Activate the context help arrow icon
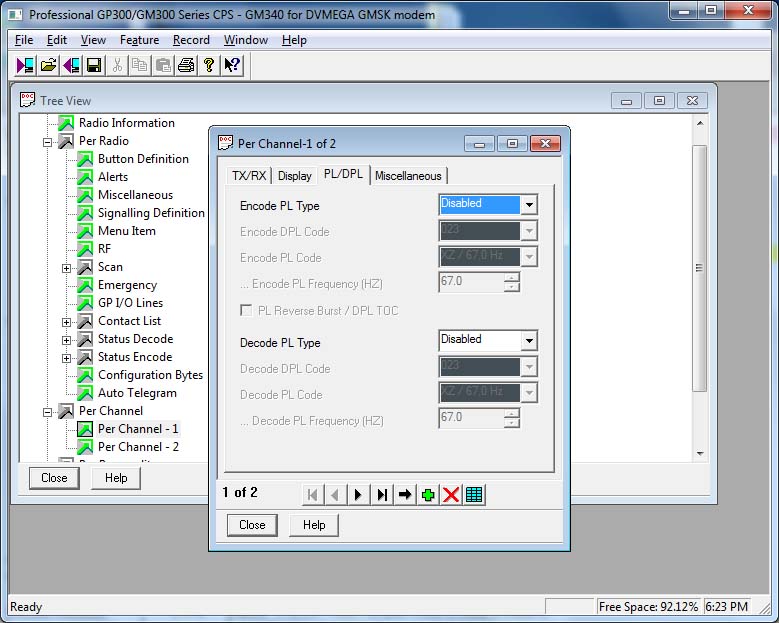This screenshot has height=623, width=779. tap(232, 65)
